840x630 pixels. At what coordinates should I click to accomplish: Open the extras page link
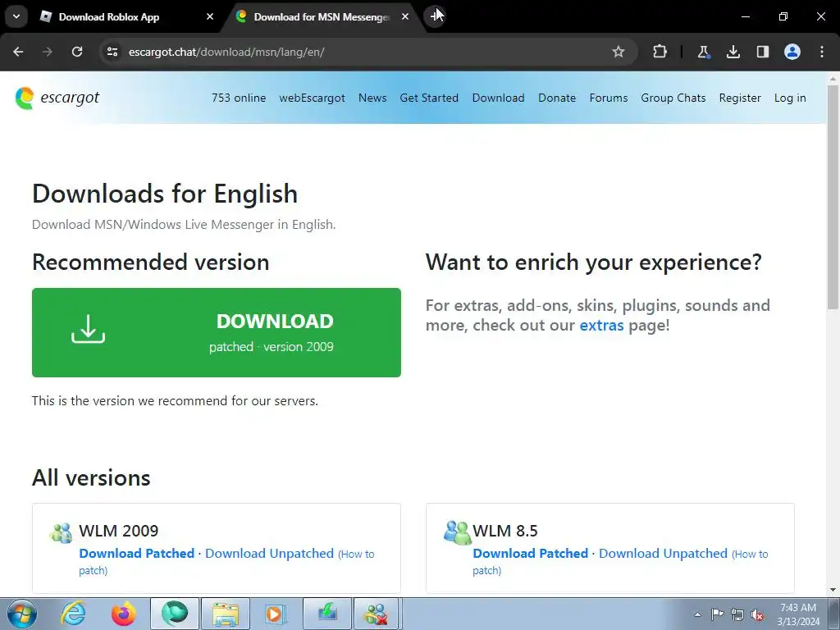601,325
